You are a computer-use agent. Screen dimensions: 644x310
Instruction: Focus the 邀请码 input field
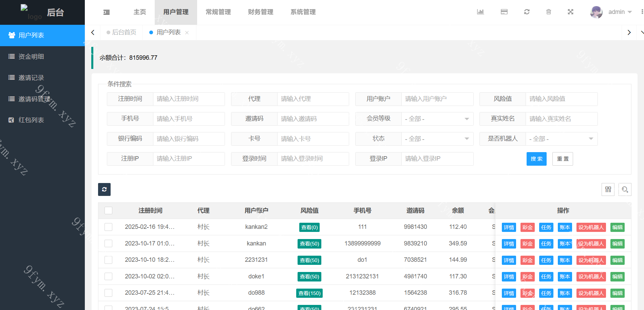pyautogui.click(x=313, y=119)
